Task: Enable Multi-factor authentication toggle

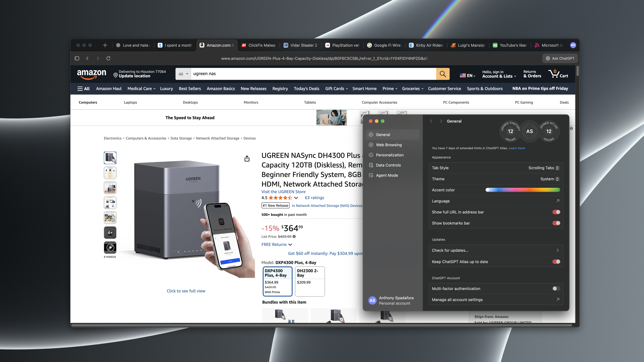Action: click(x=556, y=289)
